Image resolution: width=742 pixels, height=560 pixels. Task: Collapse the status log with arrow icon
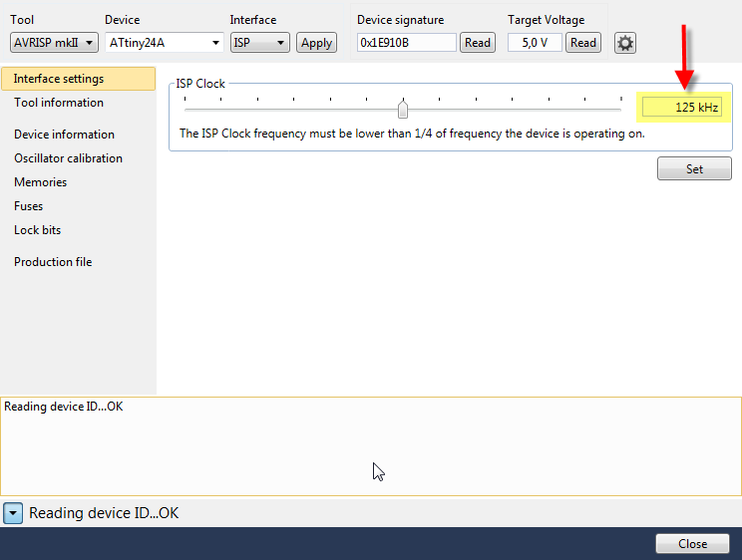(13, 513)
